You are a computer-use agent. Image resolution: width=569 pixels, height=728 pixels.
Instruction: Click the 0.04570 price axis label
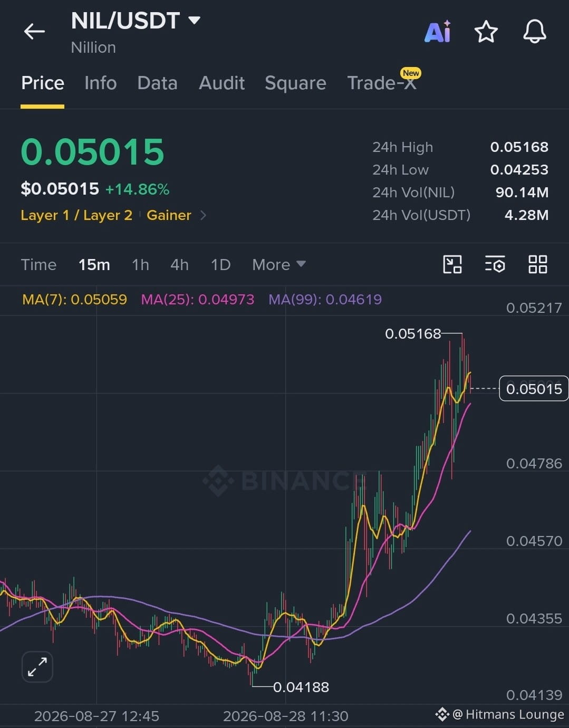point(534,541)
